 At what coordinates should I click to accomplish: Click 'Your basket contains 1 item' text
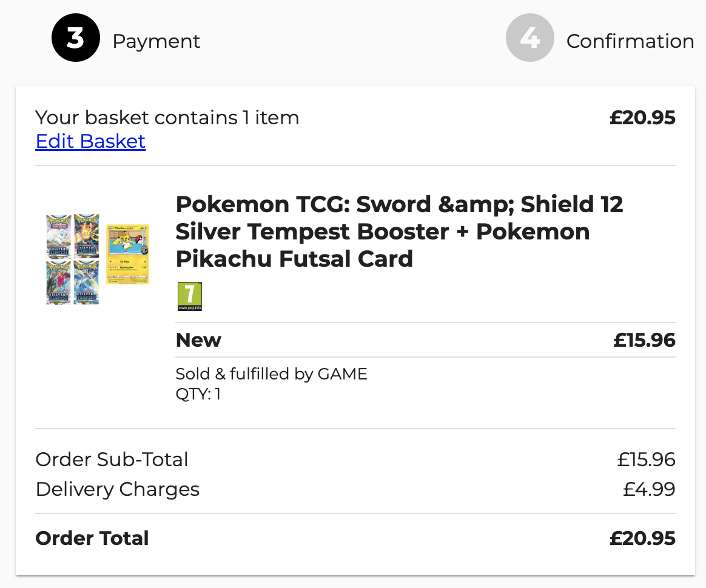click(167, 117)
